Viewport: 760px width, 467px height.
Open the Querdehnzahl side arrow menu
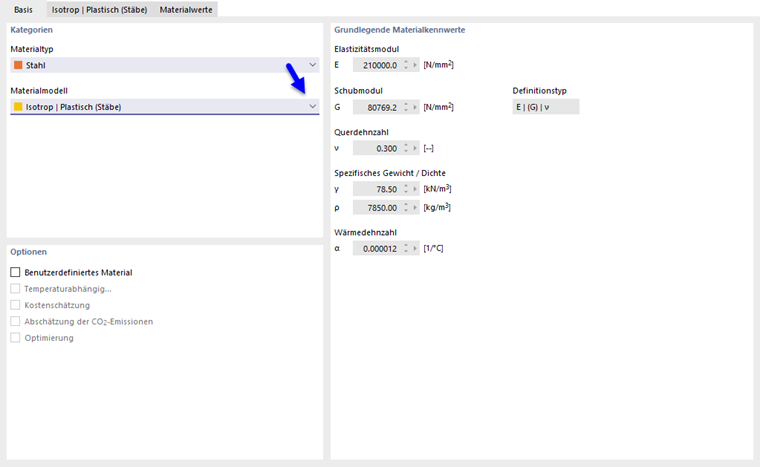(x=415, y=148)
